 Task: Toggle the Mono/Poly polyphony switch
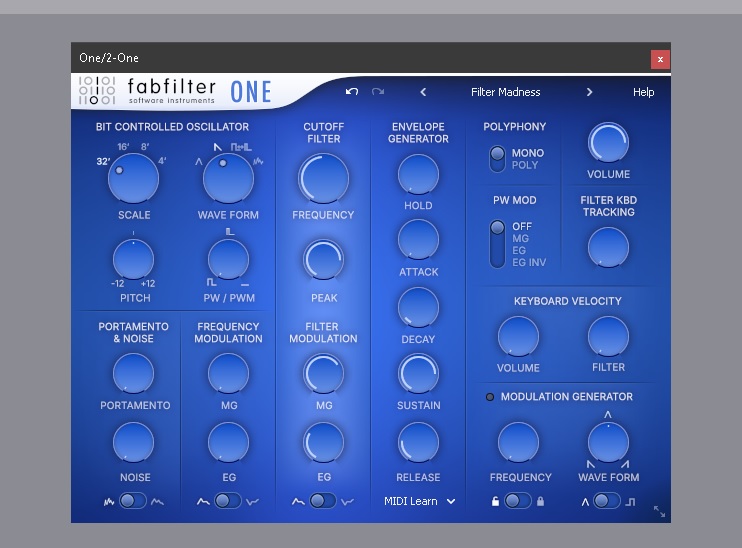tap(497, 159)
